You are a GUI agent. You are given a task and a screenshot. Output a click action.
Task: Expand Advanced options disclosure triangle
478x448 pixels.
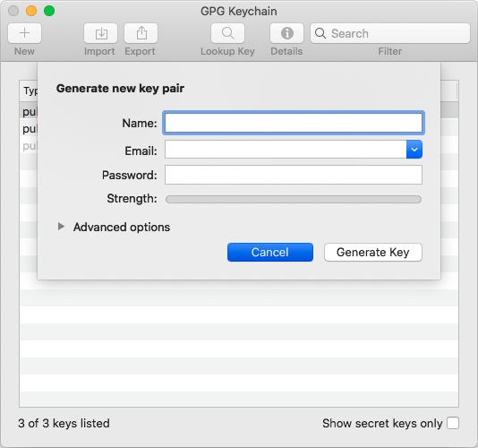(x=61, y=227)
